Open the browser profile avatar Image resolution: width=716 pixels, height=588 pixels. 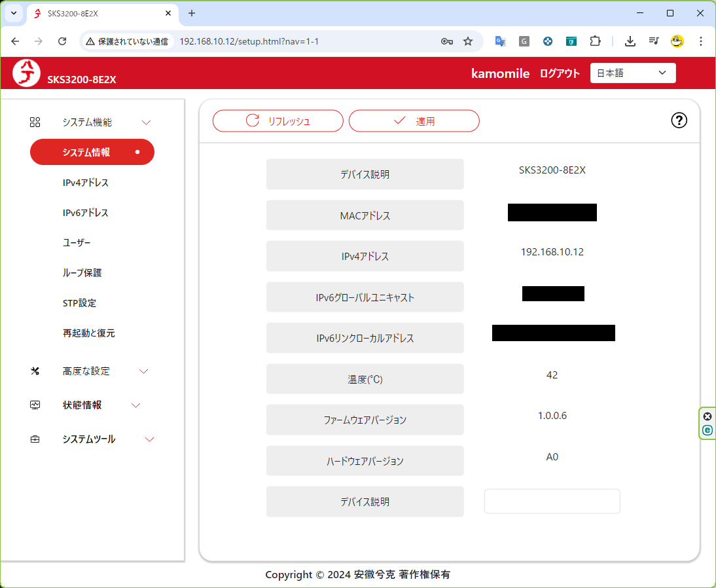pos(677,41)
